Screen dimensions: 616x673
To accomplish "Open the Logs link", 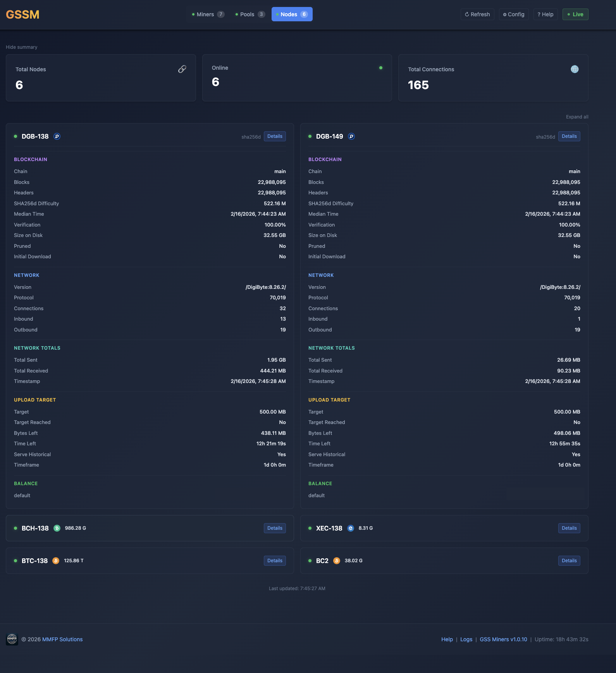I will click(466, 639).
